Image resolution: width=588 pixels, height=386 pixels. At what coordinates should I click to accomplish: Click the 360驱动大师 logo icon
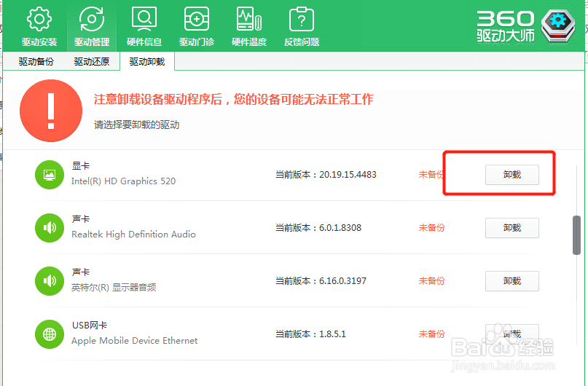pyautogui.click(x=558, y=25)
